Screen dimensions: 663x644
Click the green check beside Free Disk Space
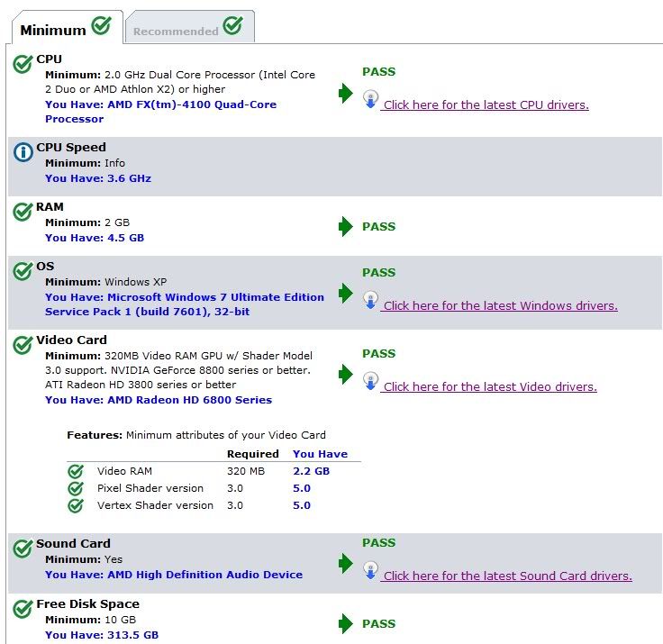(x=23, y=610)
